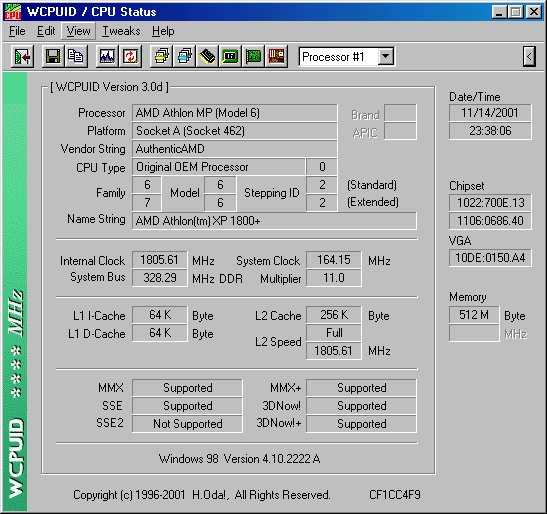
Task: Click the SSE Supported field
Action: pyautogui.click(x=187, y=406)
